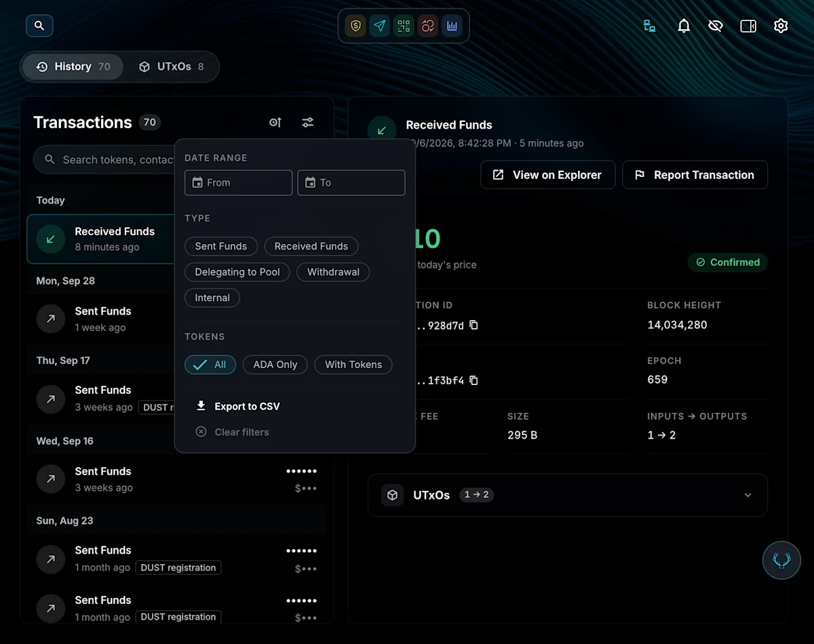The width and height of the screenshot is (814, 644).
Task: Focus the Search tokens field
Action: (x=105, y=159)
